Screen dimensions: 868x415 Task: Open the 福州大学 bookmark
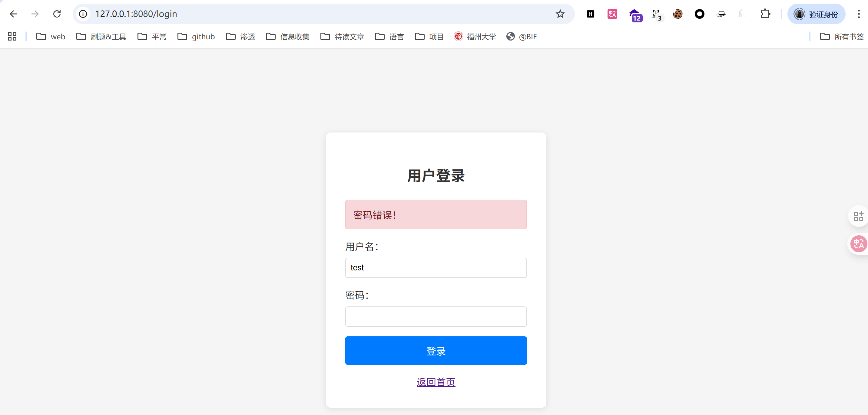click(x=475, y=36)
